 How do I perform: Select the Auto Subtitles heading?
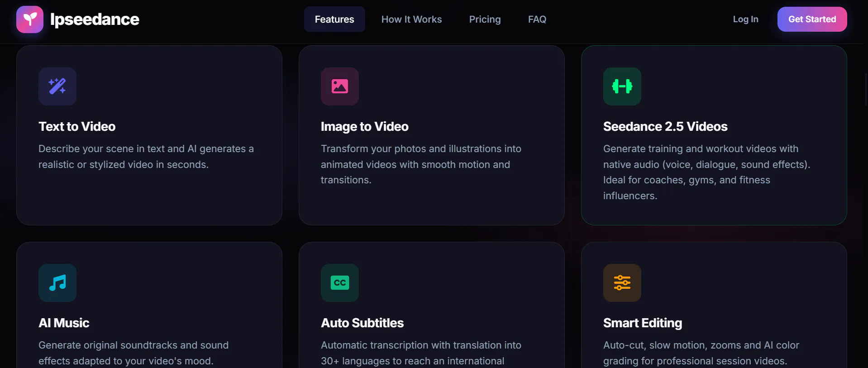coord(362,323)
